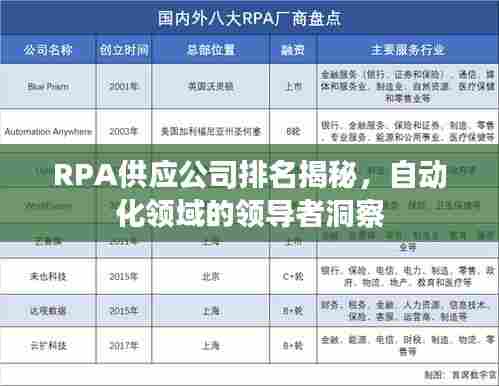Click the '2017年' founding year cell
The height and width of the screenshot is (386, 499).
[x=124, y=346]
